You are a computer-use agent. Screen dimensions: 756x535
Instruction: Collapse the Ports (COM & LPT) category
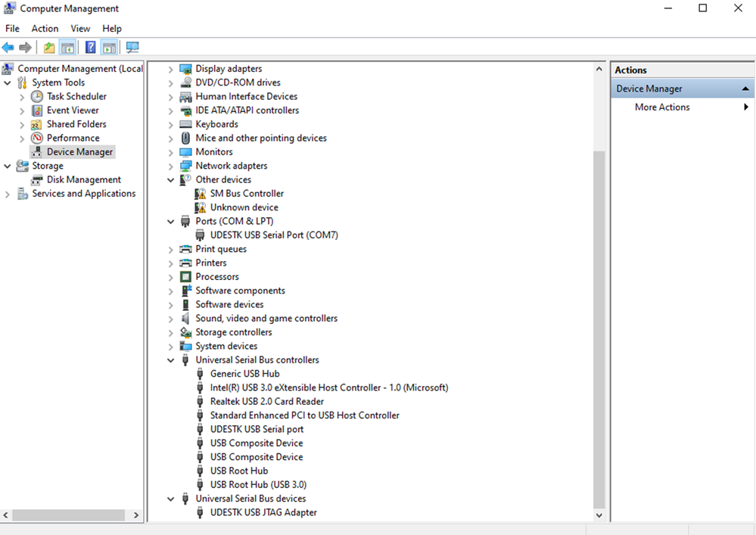tap(171, 222)
